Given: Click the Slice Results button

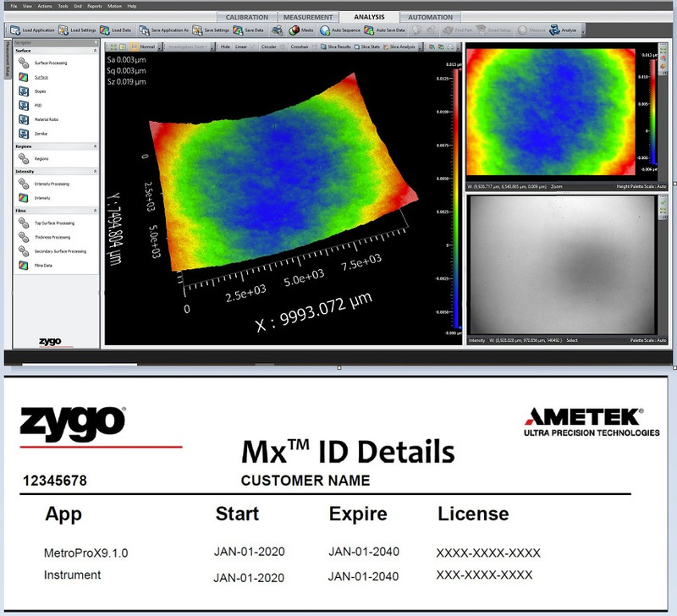Looking at the screenshot, I should click(x=336, y=47).
